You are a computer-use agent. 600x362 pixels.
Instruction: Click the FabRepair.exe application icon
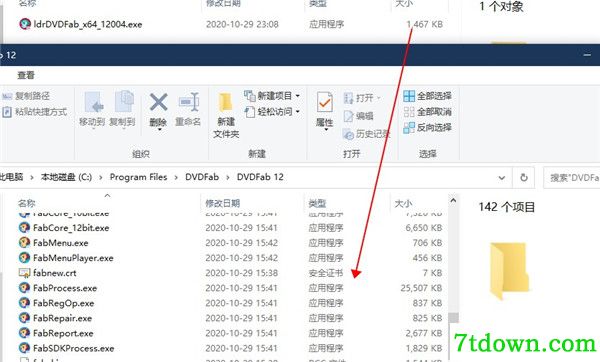tap(24, 318)
